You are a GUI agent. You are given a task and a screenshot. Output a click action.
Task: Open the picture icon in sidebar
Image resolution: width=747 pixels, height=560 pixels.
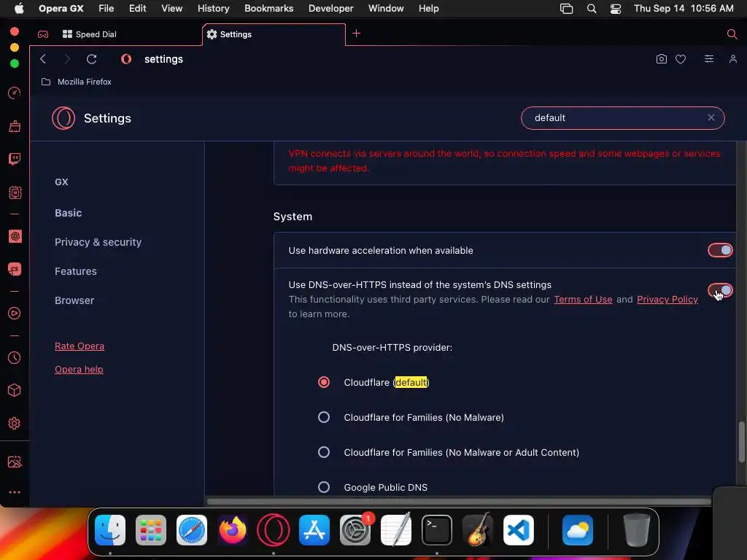coord(15,462)
